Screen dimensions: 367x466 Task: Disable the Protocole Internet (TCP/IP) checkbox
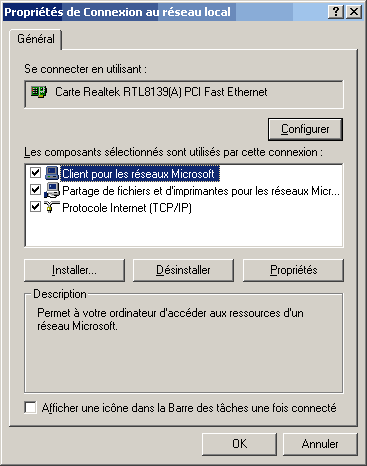[35, 207]
